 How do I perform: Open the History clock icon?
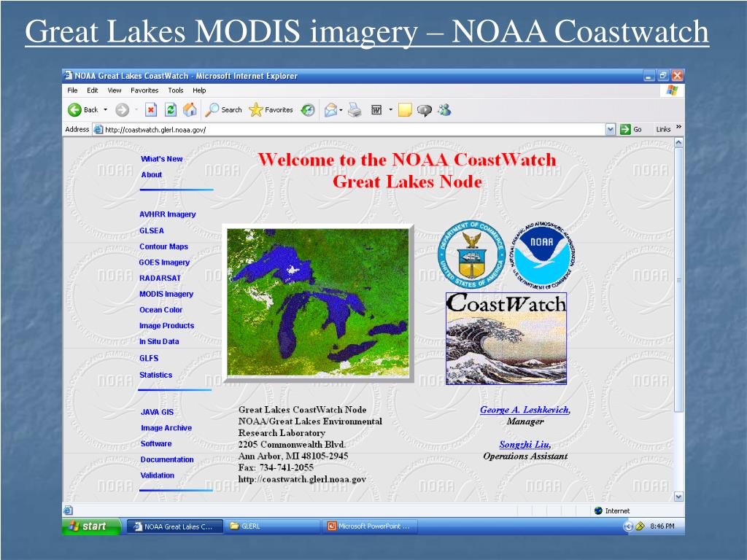(x=308, y=110)
